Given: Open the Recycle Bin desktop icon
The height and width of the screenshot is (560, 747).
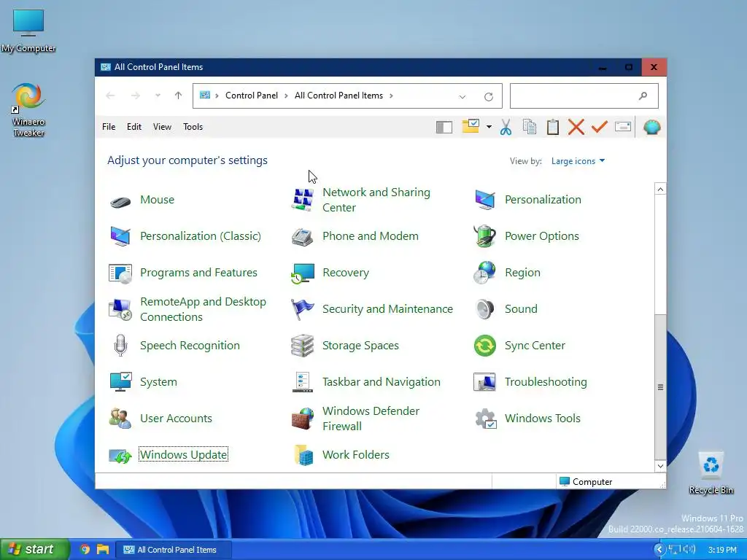Looking at the screenshot, I should tap(711, 472).
